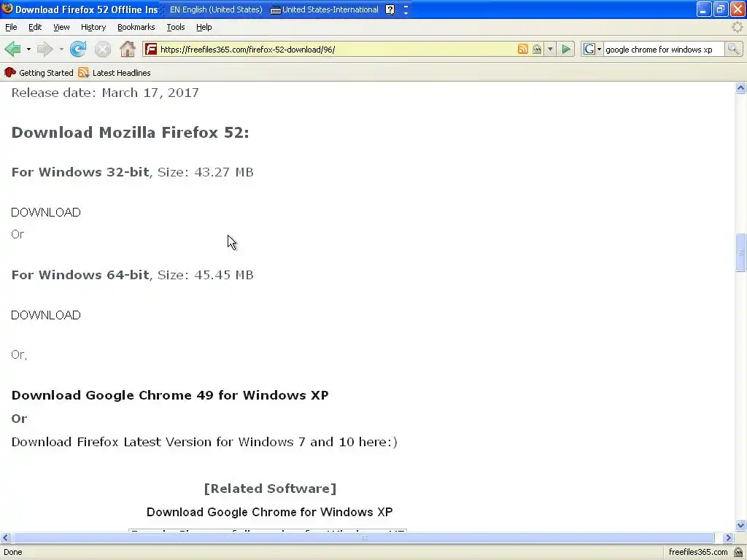Open the search engine selector dropdown
Screen dimensions: 747x560
600,49
